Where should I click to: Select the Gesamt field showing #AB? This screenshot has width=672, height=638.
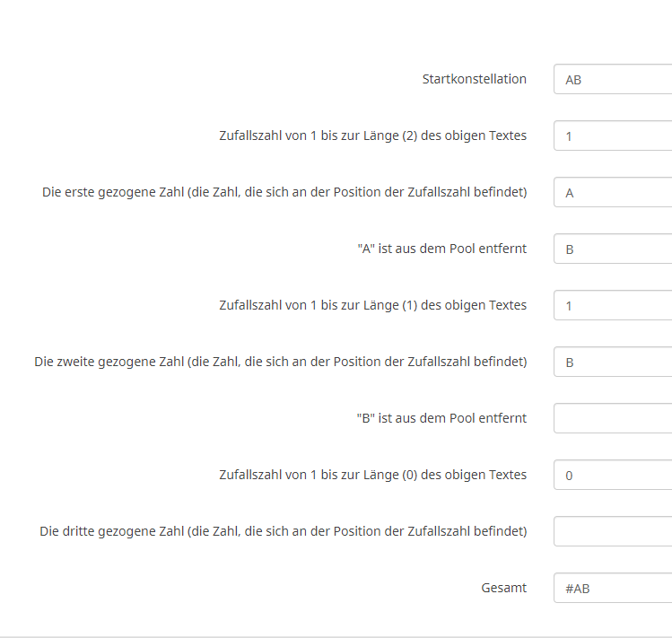click(614, 589)
